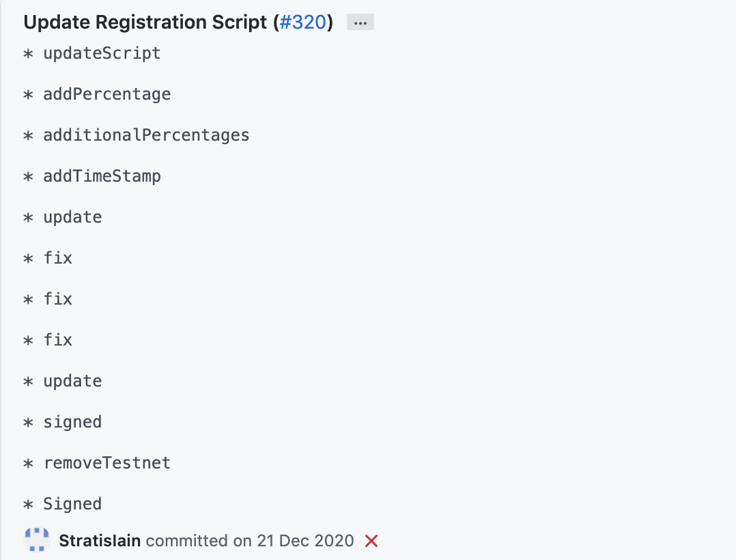The image size is (736, 560).
Task: Click the removeTestnet message line
Action: pos(107,463)
